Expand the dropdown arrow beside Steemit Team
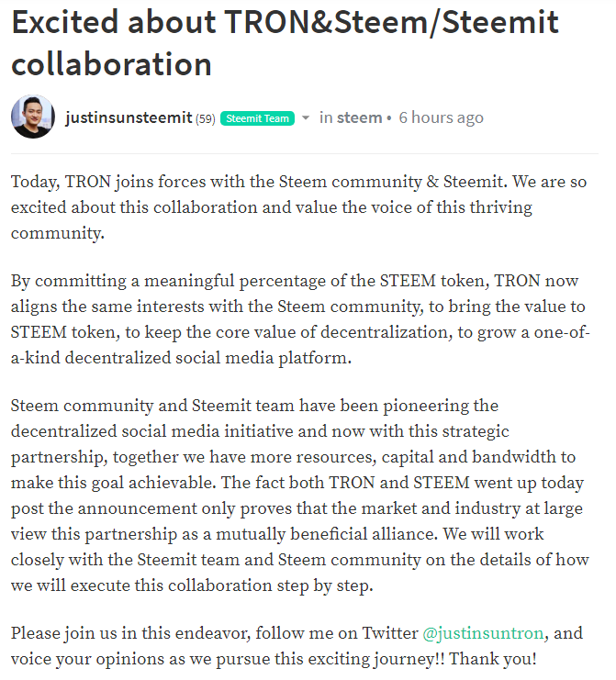This screenshot has width=616, height=680. coord(306,118)
